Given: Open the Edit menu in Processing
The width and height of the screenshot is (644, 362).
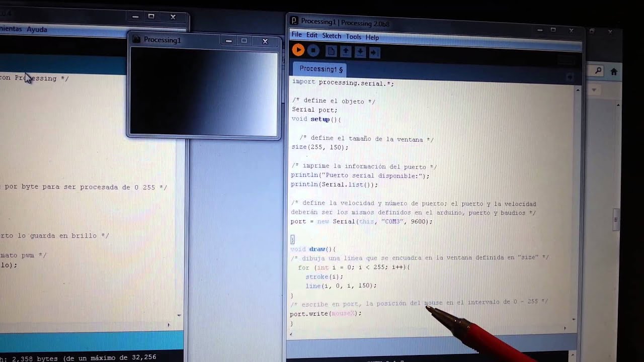Looking at the screenshot, I should (312, 35).
